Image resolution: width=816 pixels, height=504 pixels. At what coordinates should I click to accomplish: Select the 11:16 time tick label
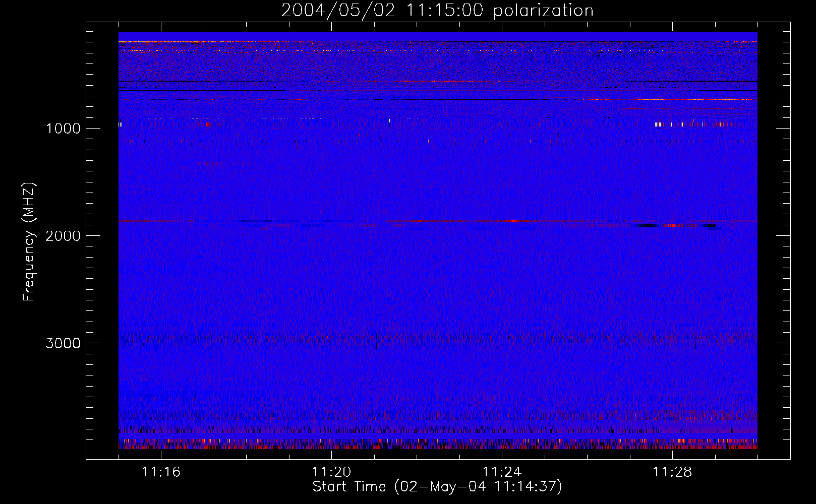tap(161, 472)
